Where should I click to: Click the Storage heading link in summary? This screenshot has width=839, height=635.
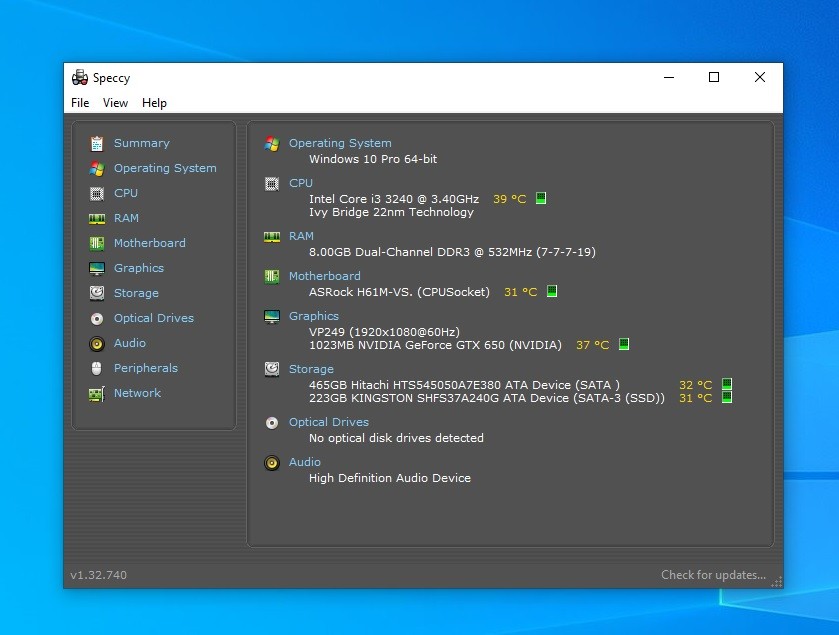point(311,370)
